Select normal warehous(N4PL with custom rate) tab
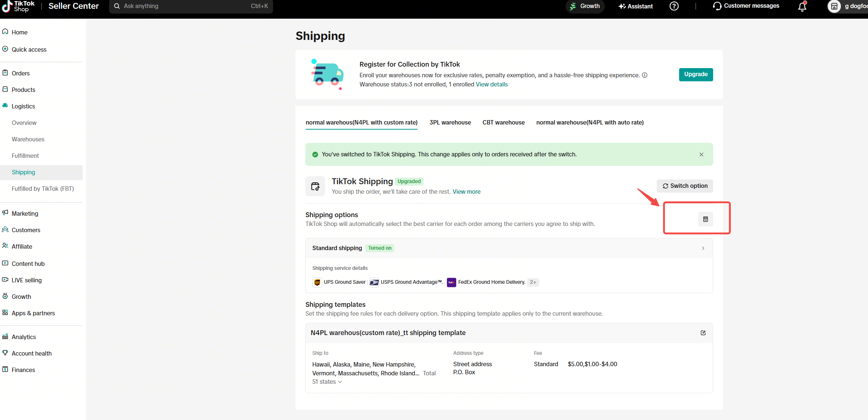This screenshot has height=420, width=868. tap(362, 123)
